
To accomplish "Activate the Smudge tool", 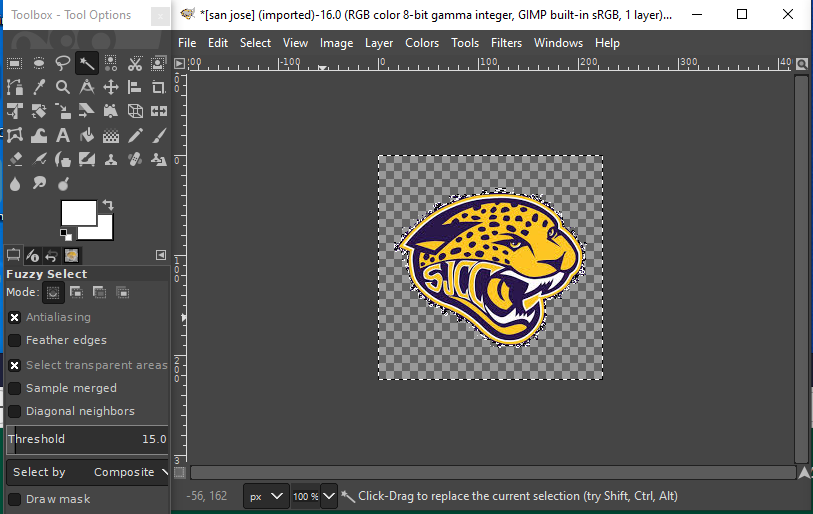I will 39,184.
